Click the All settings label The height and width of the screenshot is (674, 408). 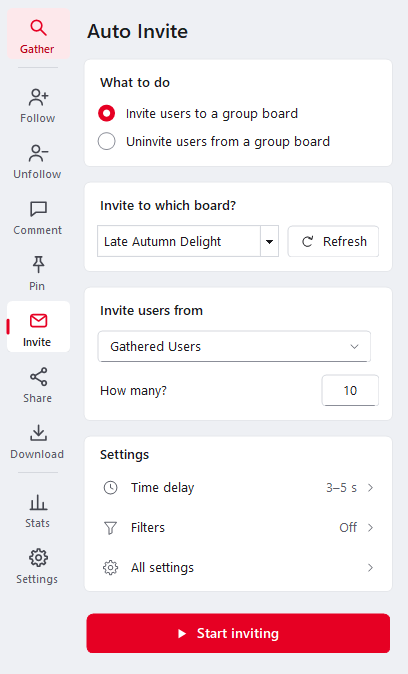pos(163,568)
